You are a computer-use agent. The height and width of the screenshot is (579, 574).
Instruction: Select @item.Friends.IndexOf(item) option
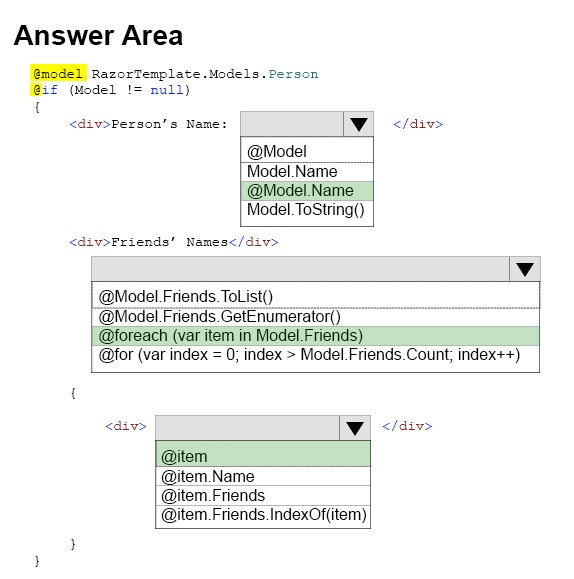point(263,514)
